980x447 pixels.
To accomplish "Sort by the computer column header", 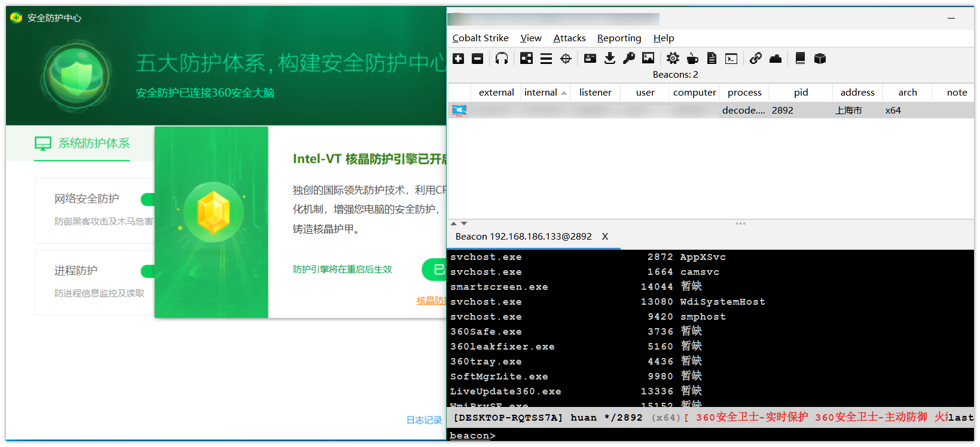I will [694, 93].
